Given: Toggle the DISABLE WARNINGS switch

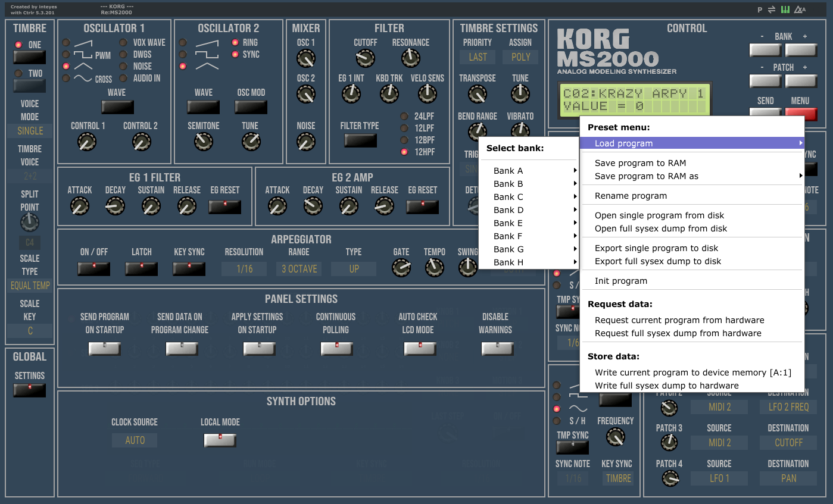Looking at the screenshot, I should (497, 349).
